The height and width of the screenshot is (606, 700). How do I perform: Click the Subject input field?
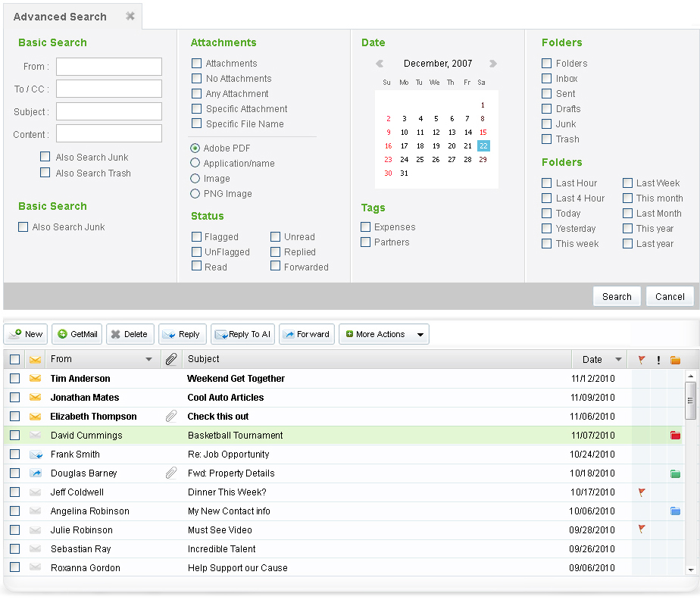[x=109, y=111]
